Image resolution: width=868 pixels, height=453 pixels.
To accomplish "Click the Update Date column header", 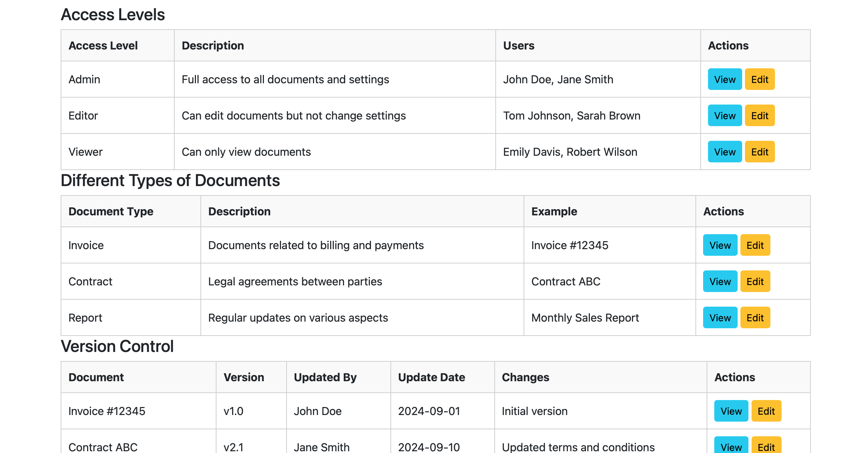I will tap(431, 377).
